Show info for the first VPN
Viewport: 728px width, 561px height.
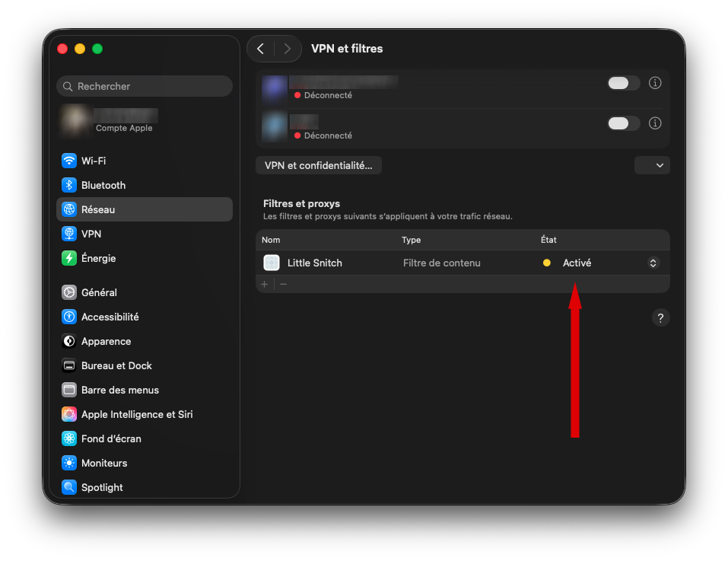pyautogui.click(x=655, y=83)
